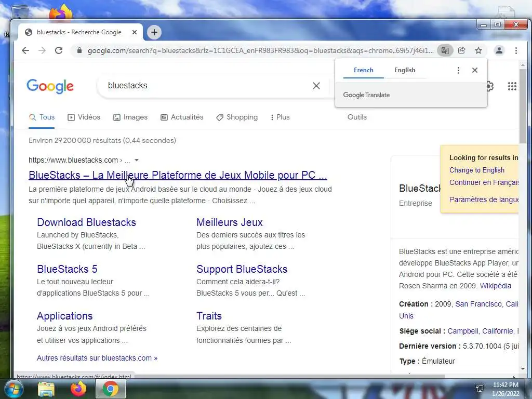Click the browser forward arrow
The width and height of the screenshot is (532, 399).
42,50
